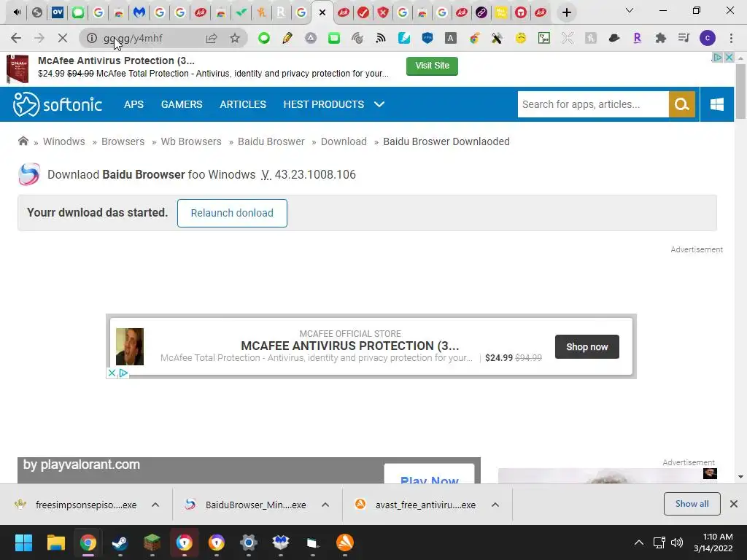
Task: Open volume control in system tray
Action: (676, 542)
